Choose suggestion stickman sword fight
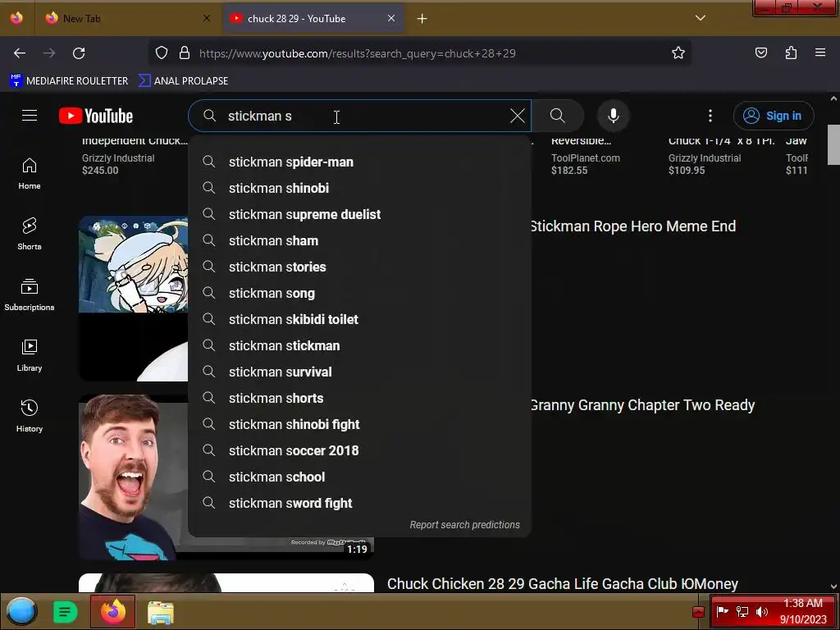This screenshot has width=840, height=630. point(359,503)
